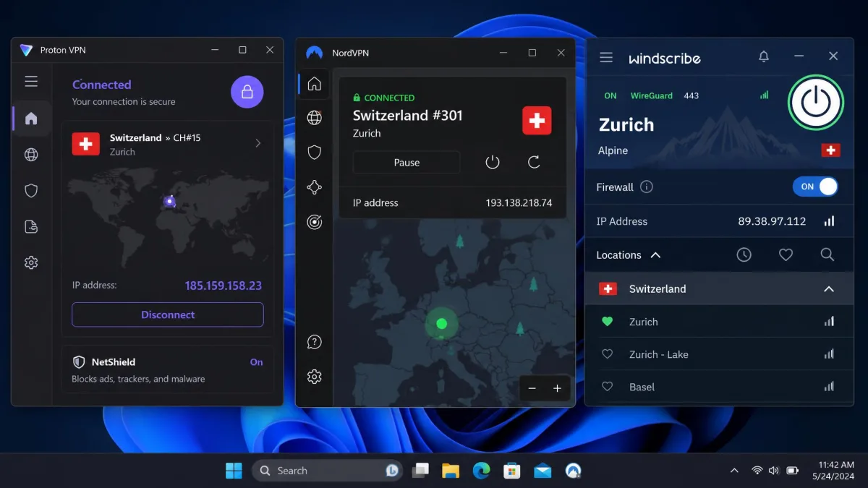
Task: Open File Explorer from taskbar
Action: 451,471
